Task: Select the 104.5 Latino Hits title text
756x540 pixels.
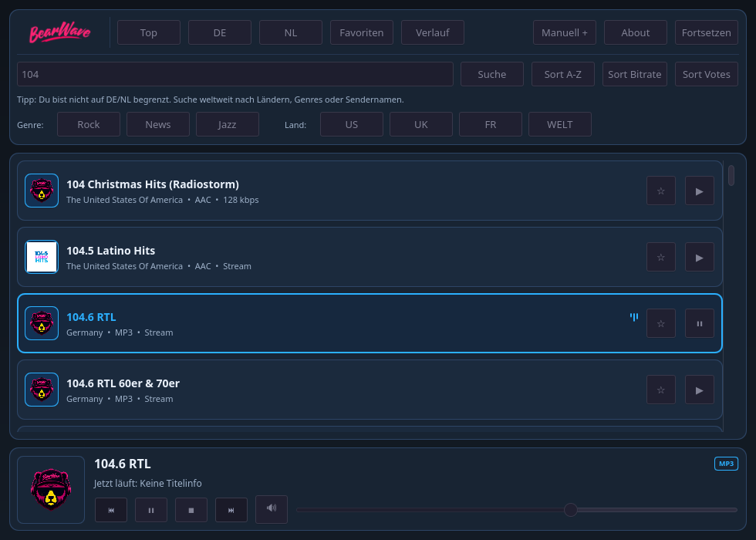Action: coord(110,251)
